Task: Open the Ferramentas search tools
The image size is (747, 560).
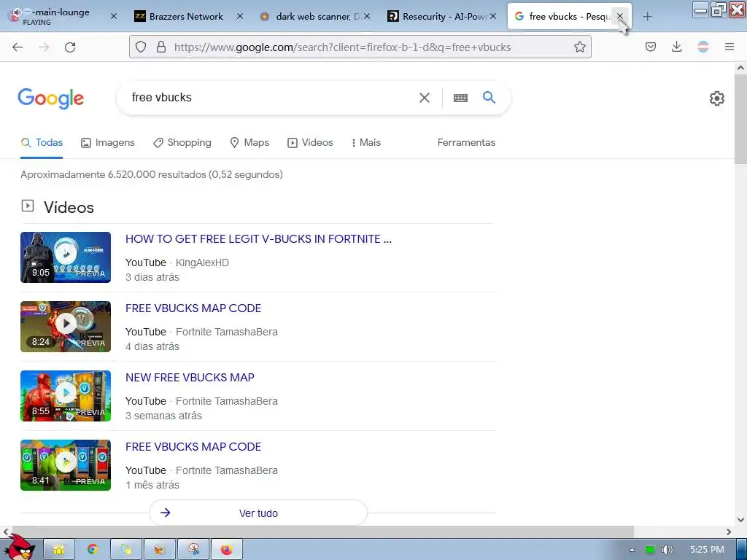Action: tap(466, 142)
